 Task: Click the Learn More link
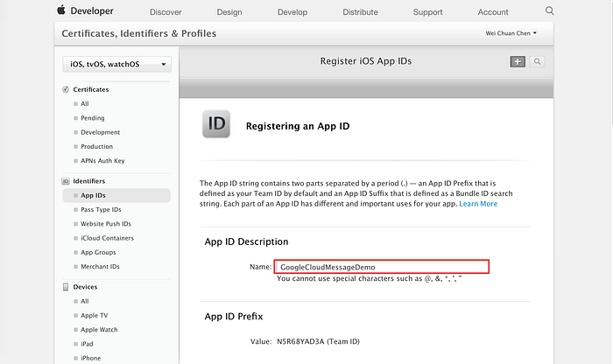tap(478, 204)
